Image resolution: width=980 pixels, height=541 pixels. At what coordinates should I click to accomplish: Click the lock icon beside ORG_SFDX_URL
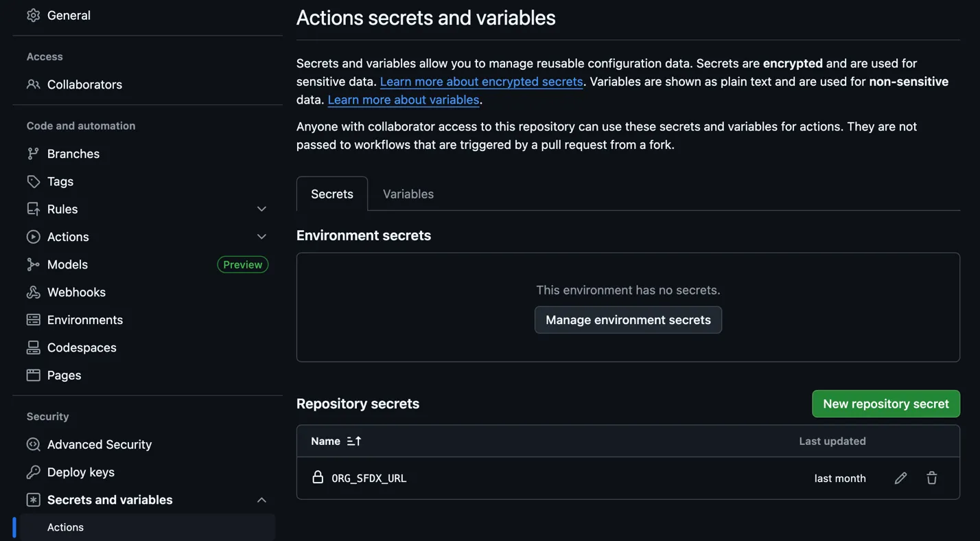coord(317,477)
